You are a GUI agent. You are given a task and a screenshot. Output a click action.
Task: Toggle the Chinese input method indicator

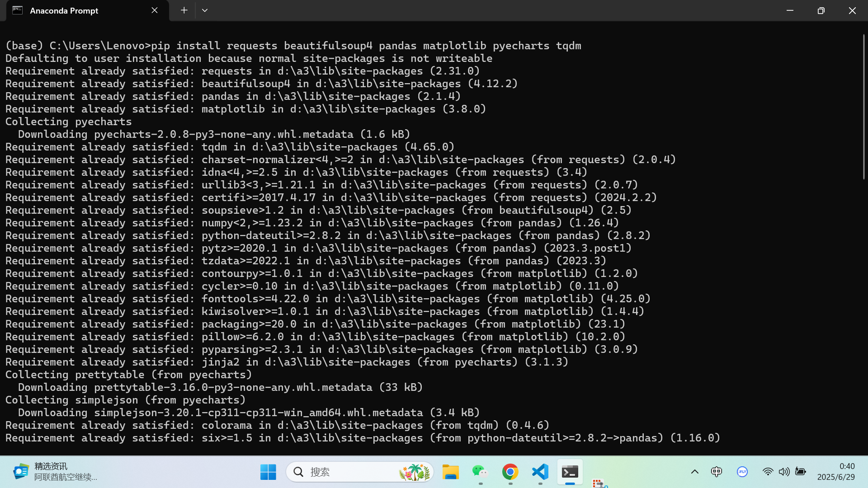click(x=717, y=472)
